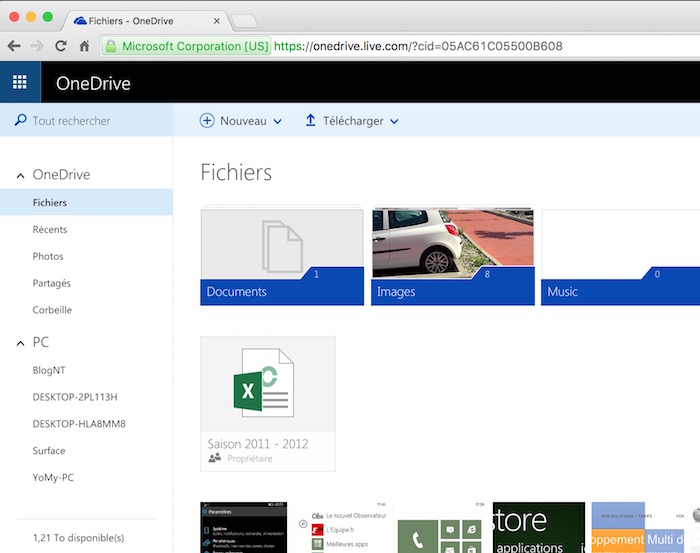
Task: Open the Télécharger dropdown menu
Action: [352, 121]
